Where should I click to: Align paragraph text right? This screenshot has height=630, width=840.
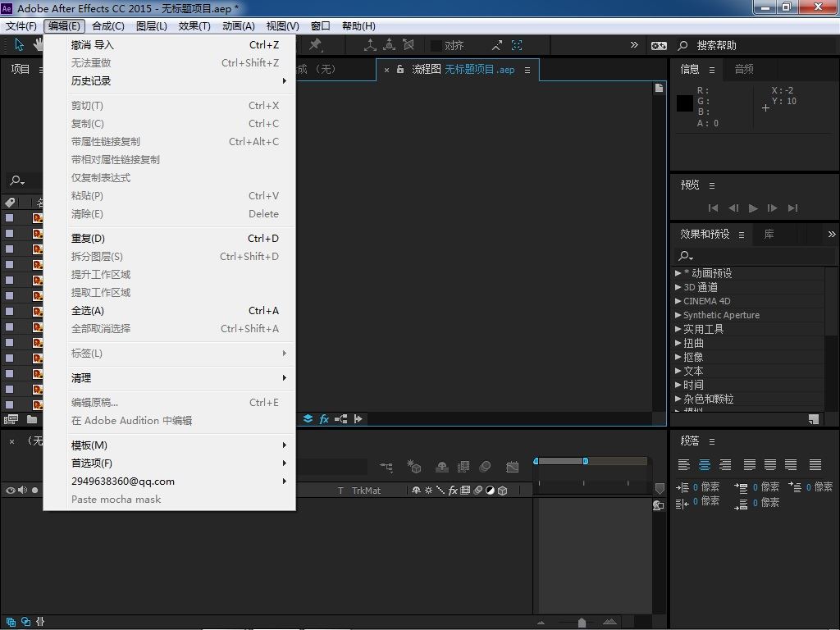pyautogui.click(x=725, y=465)
